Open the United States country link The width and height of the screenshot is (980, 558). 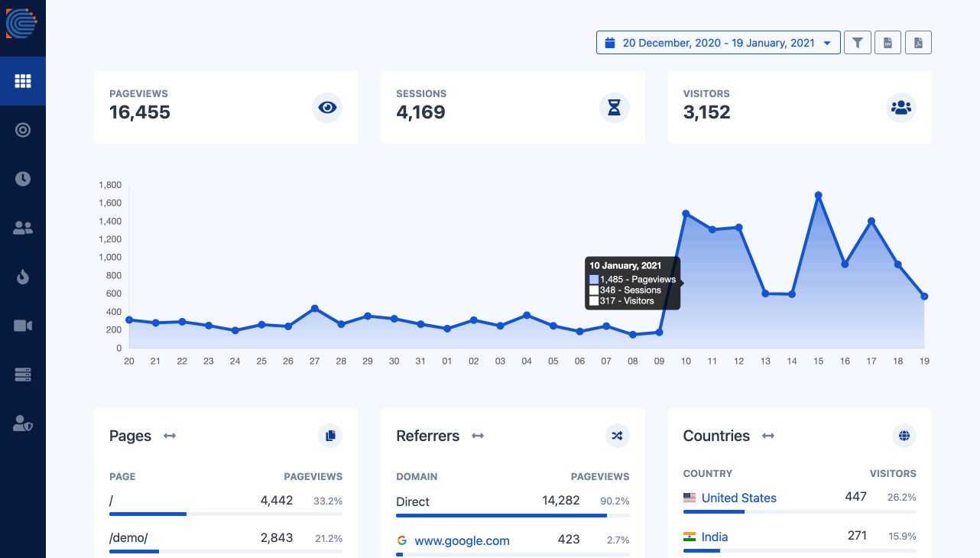[738, 498]
